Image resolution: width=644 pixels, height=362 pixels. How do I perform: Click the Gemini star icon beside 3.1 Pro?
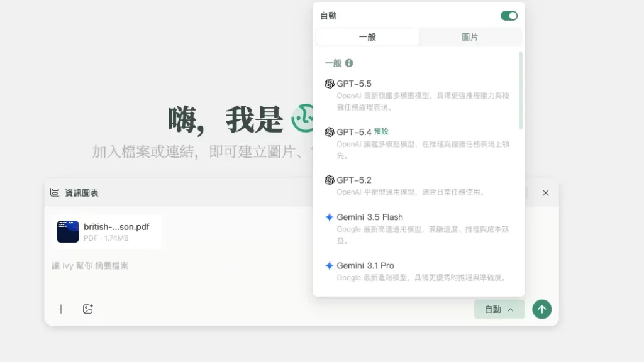point(330,266)
